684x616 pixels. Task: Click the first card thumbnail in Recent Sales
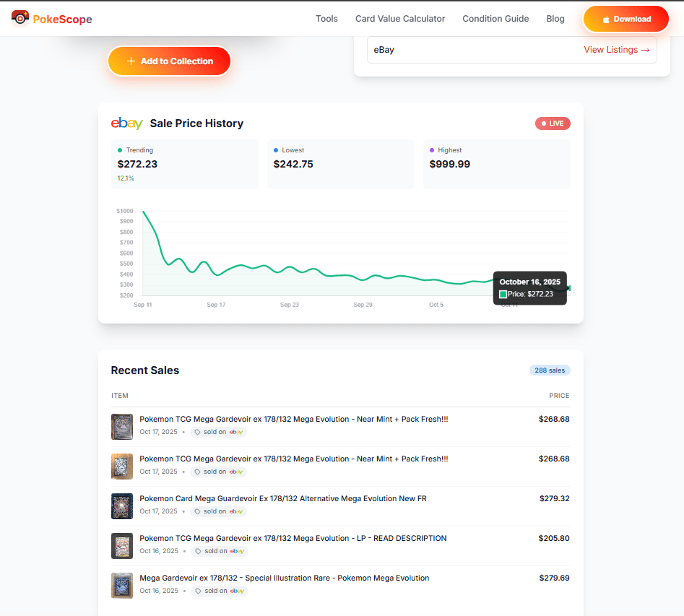[122, 426]
